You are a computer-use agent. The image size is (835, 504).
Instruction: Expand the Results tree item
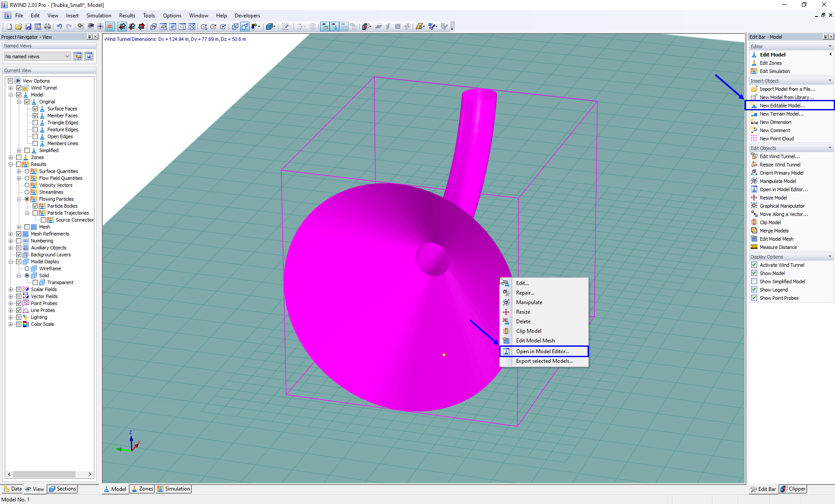coord(11,164)
